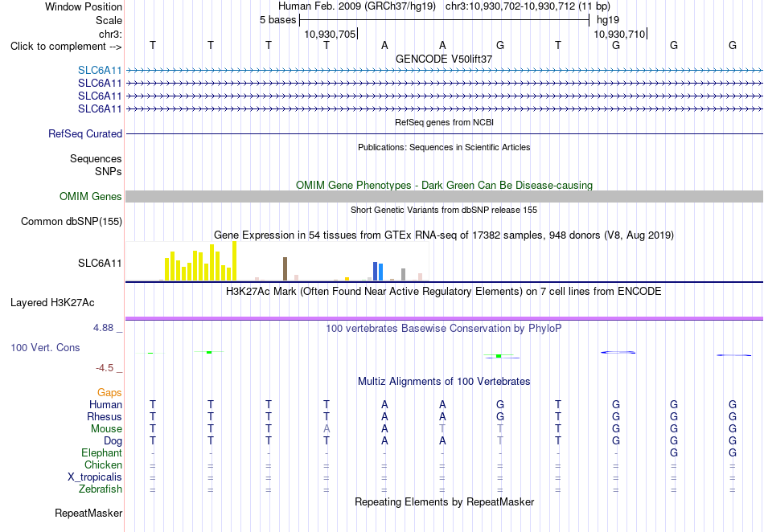Click the Elephant alignment row label

[102, 452]
